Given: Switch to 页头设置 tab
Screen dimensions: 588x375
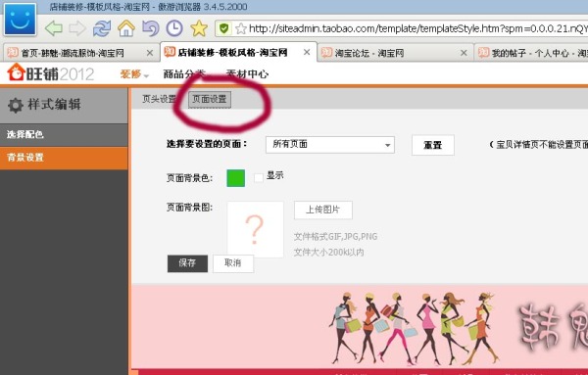Looking at the screenshot, I should click(159, 99).
